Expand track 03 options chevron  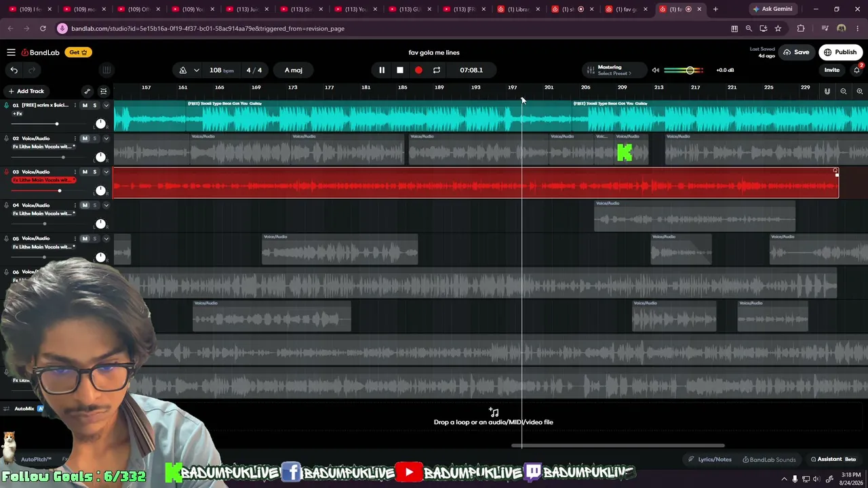[106, 171]
